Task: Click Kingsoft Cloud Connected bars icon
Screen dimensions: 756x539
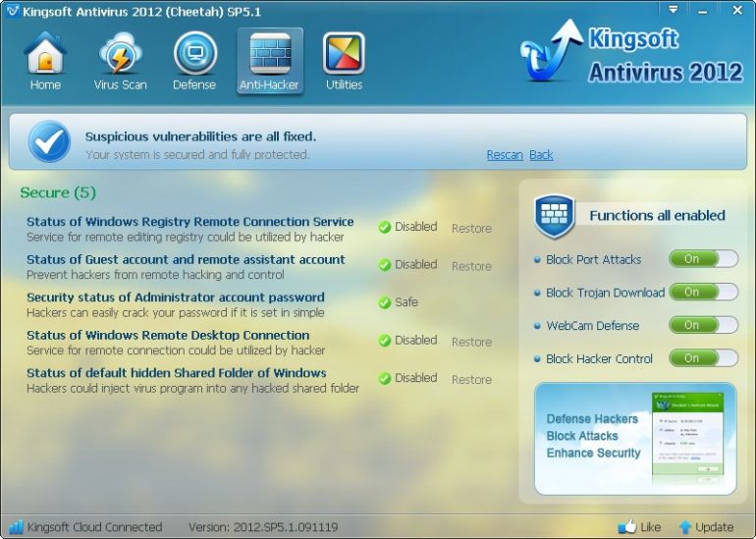Action: (16, 527)
